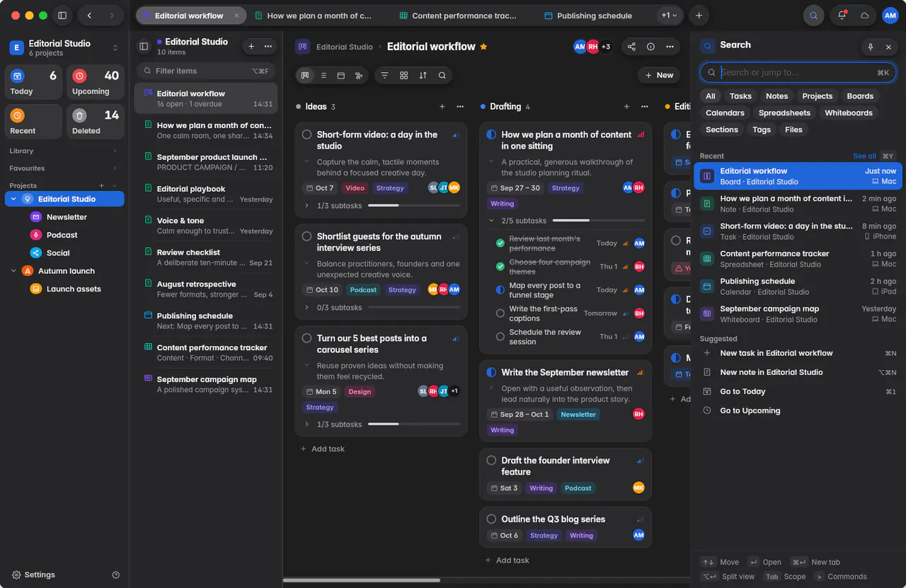Click the share icon for Editorial workflow
The width and height of the screenshot is (906, 588).
pyautogui.click(x=631, y=47)
